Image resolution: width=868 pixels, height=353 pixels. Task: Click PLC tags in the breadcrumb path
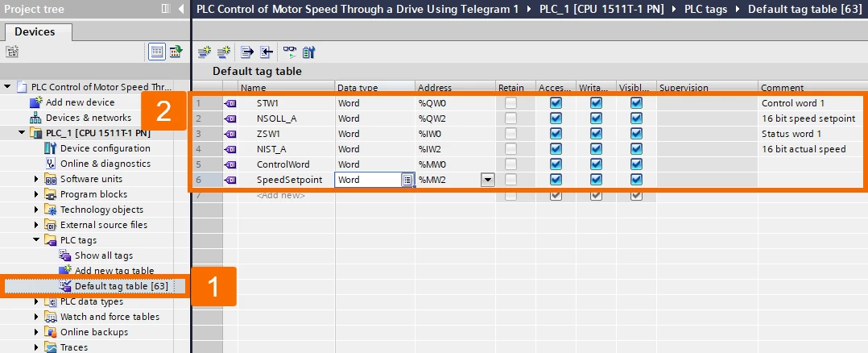706,9
